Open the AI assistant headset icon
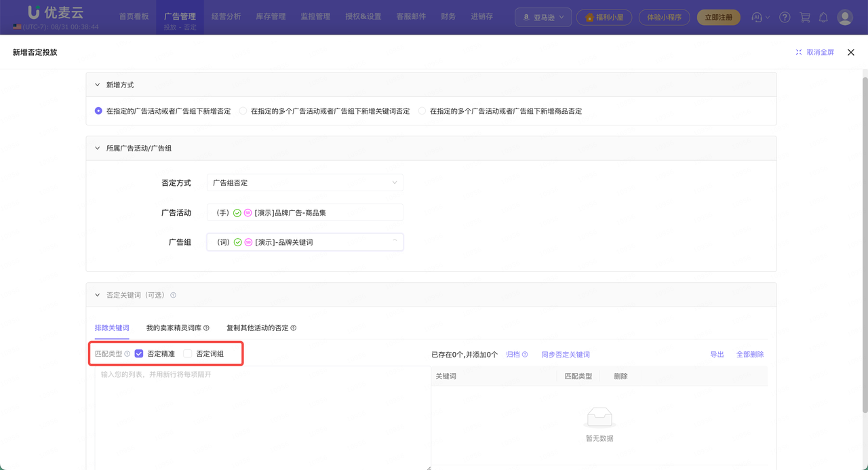Screen dimensions: 868x470 757,17
